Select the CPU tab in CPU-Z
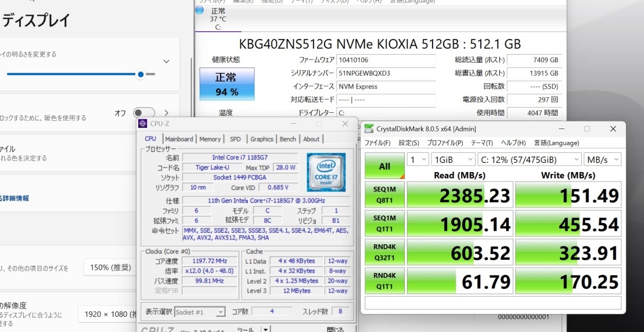644x332 pixels. point(151,138)
